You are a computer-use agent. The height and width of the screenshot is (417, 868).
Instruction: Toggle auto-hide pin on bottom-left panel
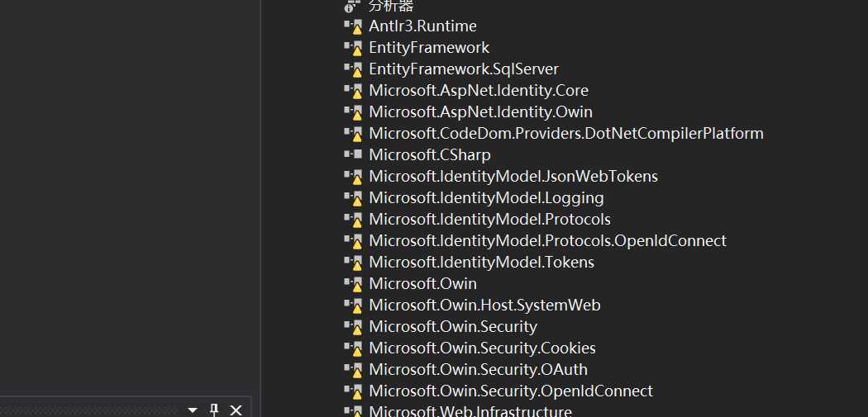[214, 410]
